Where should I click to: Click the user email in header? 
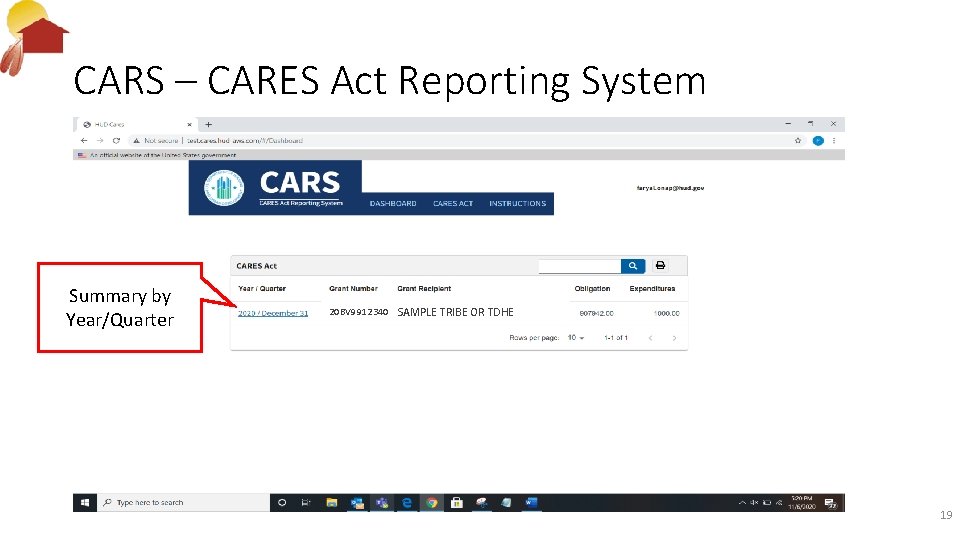coord(670,188)
